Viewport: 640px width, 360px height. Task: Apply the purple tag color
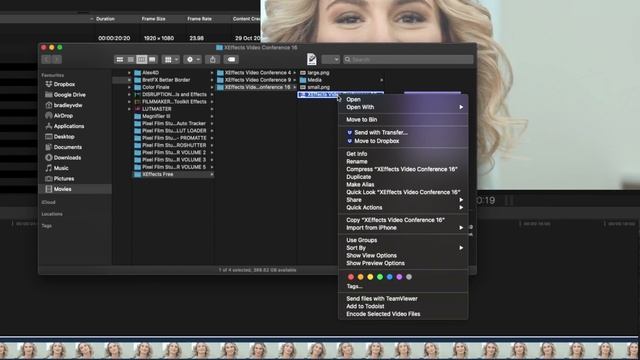point(399,277)
